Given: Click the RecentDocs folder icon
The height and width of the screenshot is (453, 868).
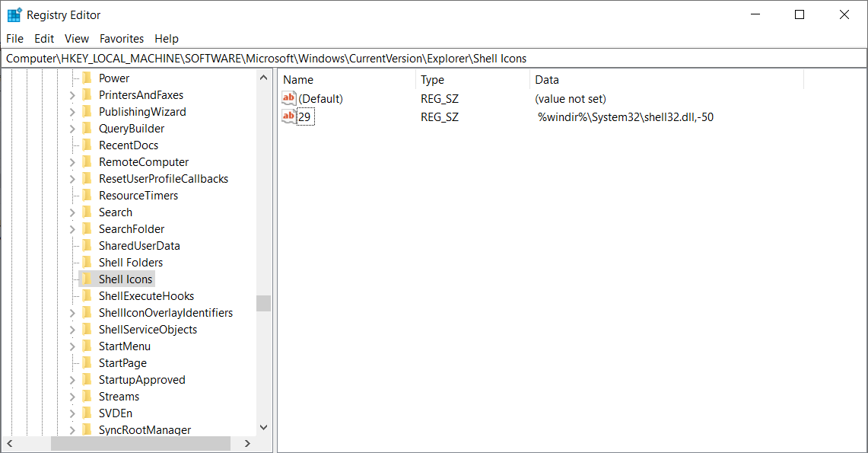Looking at the screenshot, I should pyautogui.click(x=87, y=145).
